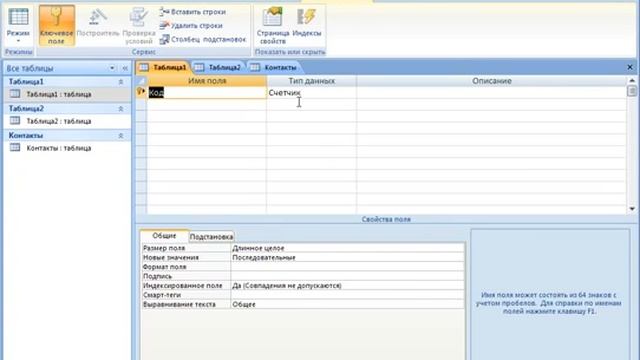Image resolution: width=640 pixels, height=360 pixels.
Task: Switch to the Таблица1 document tab
Action: [x=163, y=67]
